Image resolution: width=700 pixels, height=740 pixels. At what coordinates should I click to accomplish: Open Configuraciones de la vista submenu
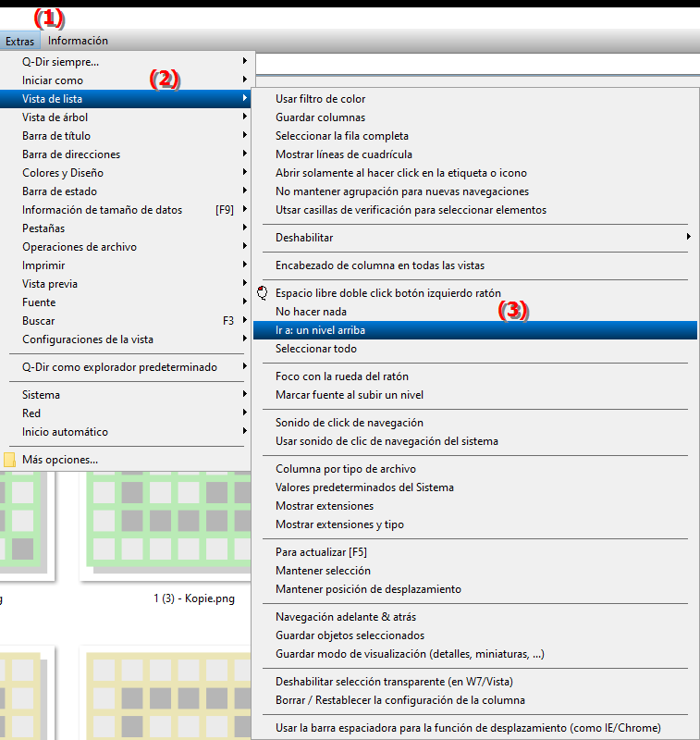[127, 339]
